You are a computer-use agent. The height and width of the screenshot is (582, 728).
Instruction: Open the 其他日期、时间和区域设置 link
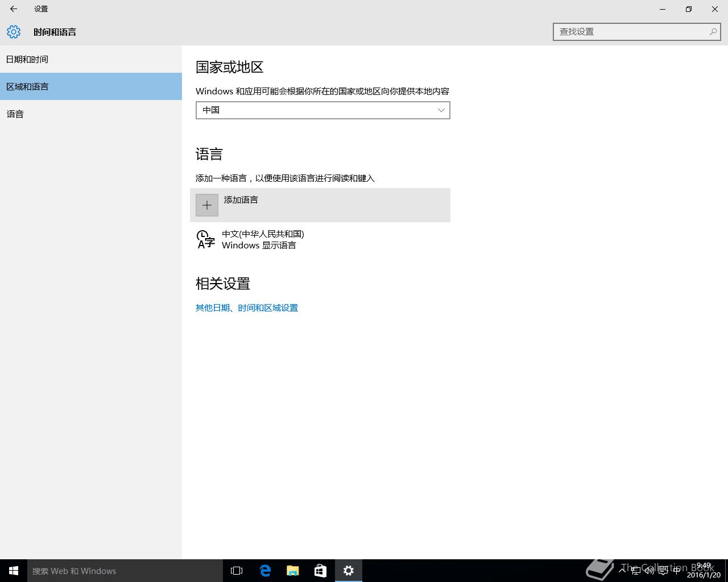coord(247,307)
